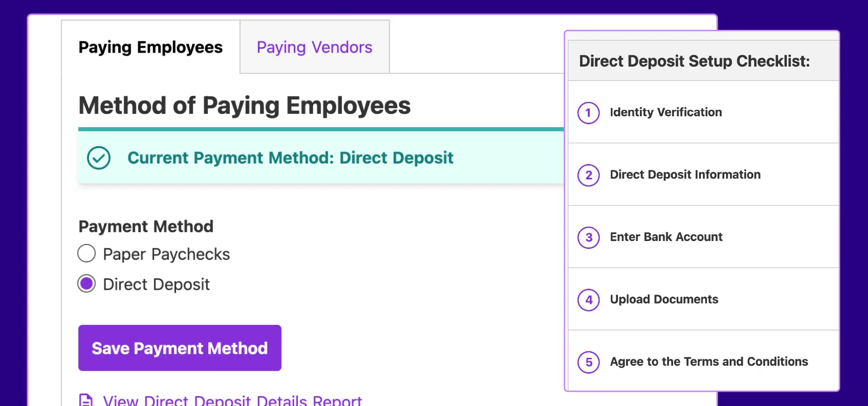Open View Direct Deposit Details Report link
Image resolution: width=868 pixels, height=406 pixels.
pos(232,400)
